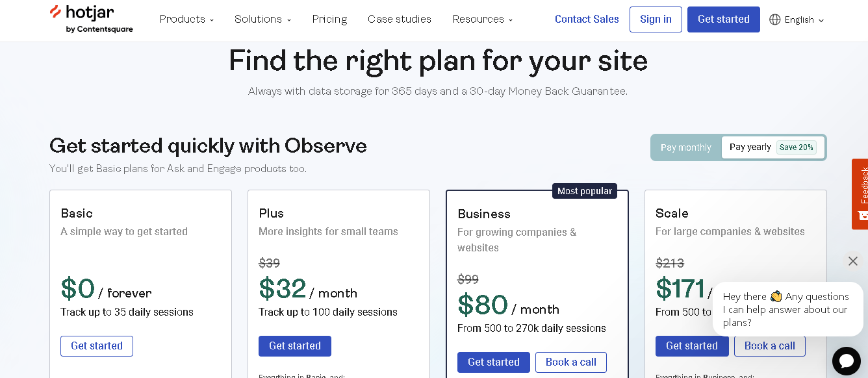This screenshot has height=378, width=868.
Task: Select Pay monthly billing option
Action: tap(686, 147)
